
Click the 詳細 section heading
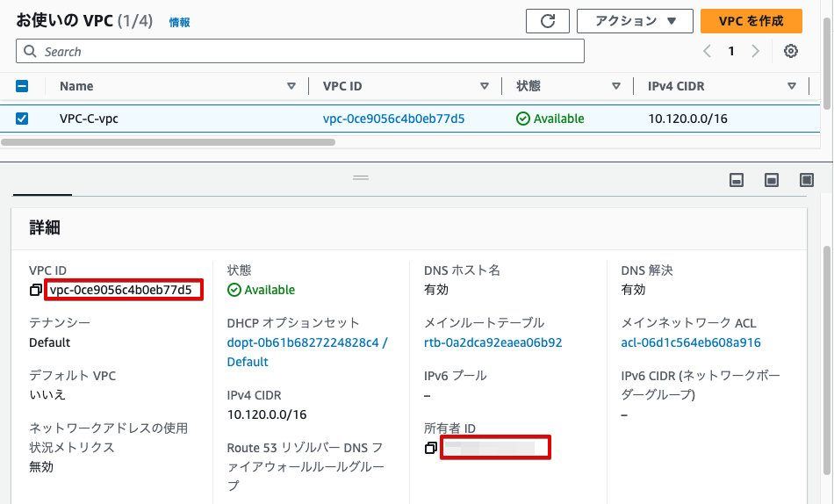point(45,227)
